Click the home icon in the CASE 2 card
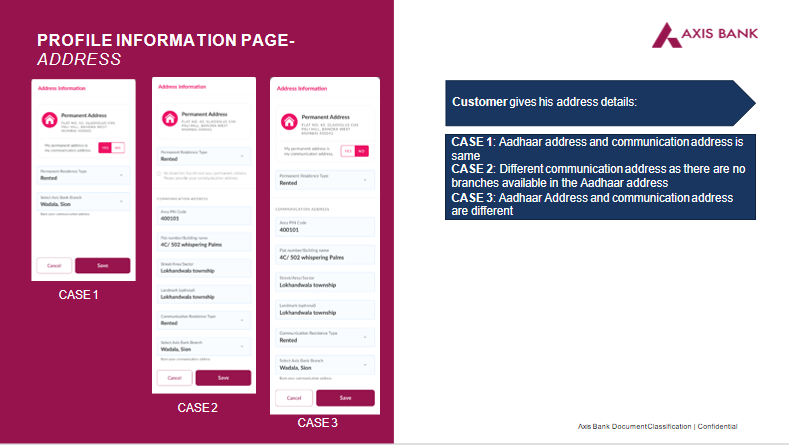Viewport: 789px width, 445px height. click(x=170, y=118)
